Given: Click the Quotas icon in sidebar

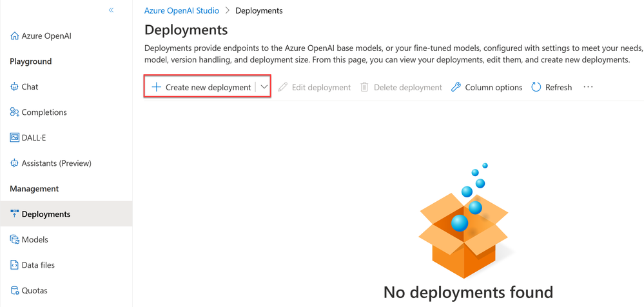Looking at the screenshot, I should pyautogui.click(x=14, y=291).
